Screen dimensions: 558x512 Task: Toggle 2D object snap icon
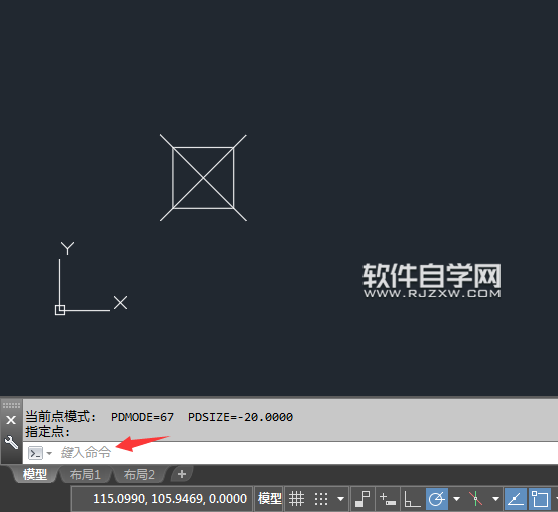[x=539, y=498]
